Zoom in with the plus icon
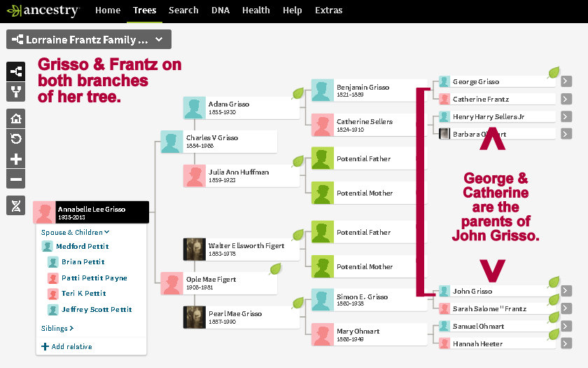The height and width of the screenshot is (368, 588). (16, 158)
